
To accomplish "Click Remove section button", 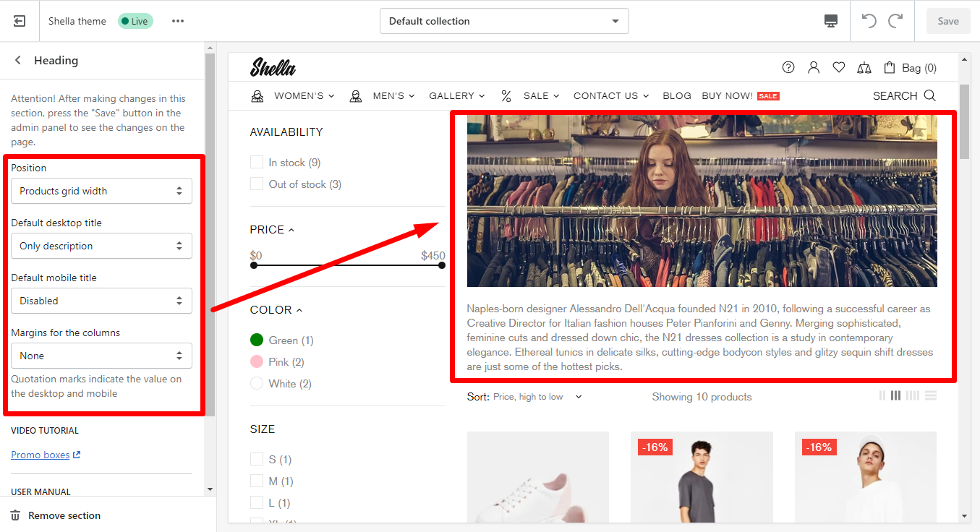I will coord(56,515).
